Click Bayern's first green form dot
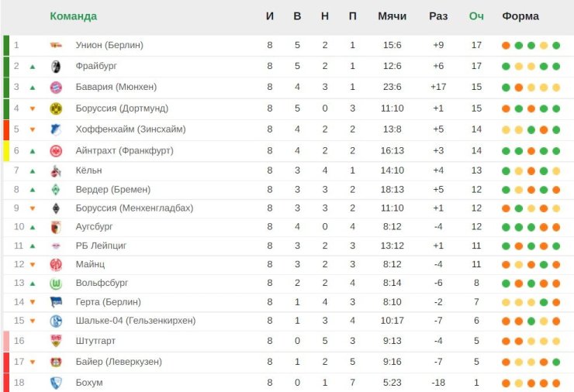574x392 pixels. [506, 88]
